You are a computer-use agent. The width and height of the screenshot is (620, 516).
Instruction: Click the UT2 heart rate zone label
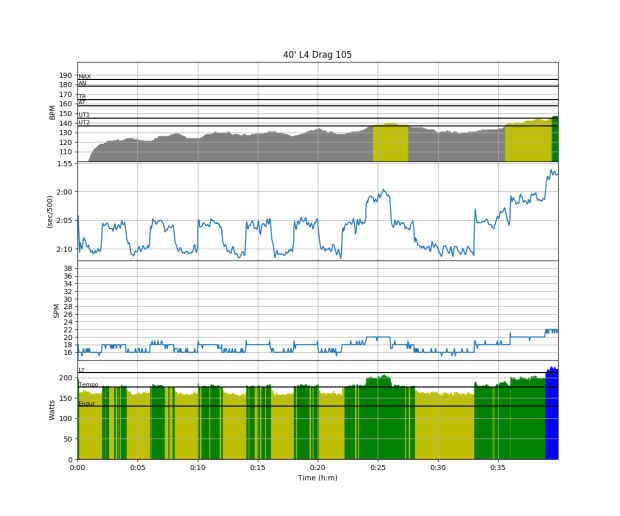click(x=84, y=122)
